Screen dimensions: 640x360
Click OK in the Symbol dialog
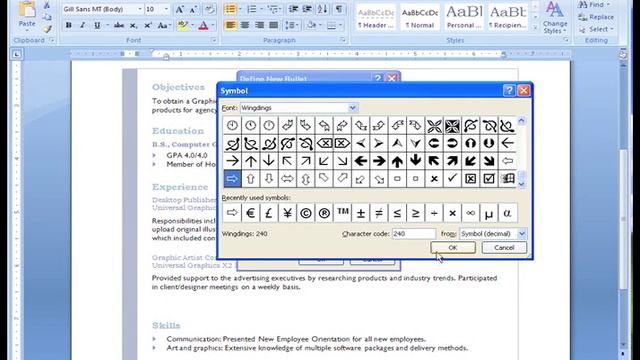click(x=453, y=247)
